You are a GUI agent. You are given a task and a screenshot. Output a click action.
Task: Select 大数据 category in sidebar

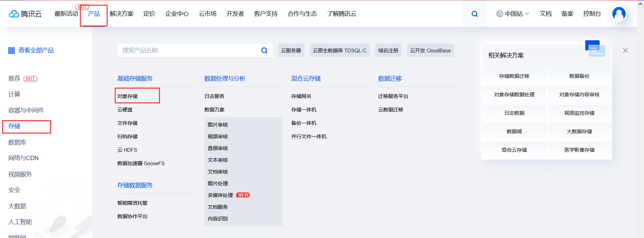[x=17, y=206]
